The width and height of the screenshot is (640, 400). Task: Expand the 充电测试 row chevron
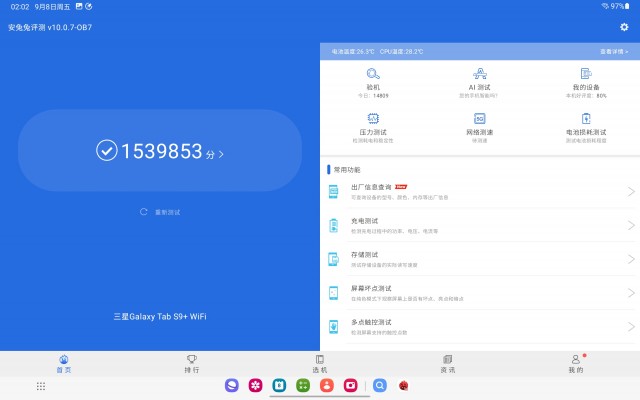click(x=631, y=225)
